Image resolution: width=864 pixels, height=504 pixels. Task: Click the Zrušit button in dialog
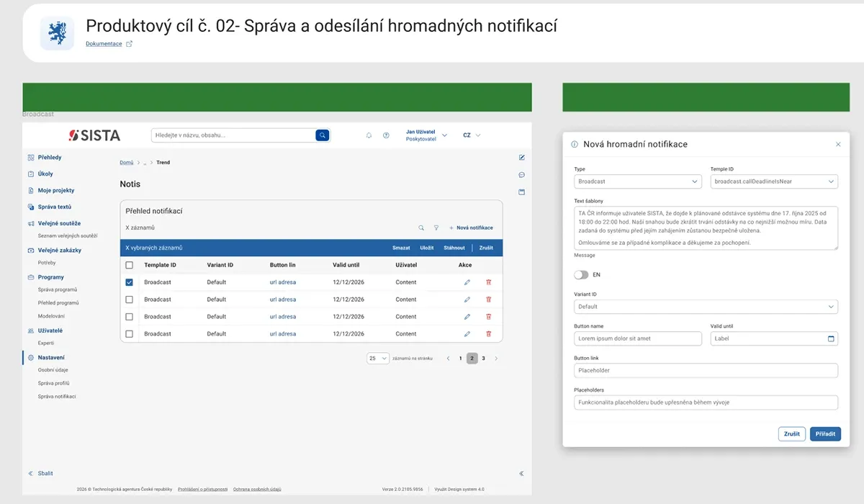click(792, 434)
